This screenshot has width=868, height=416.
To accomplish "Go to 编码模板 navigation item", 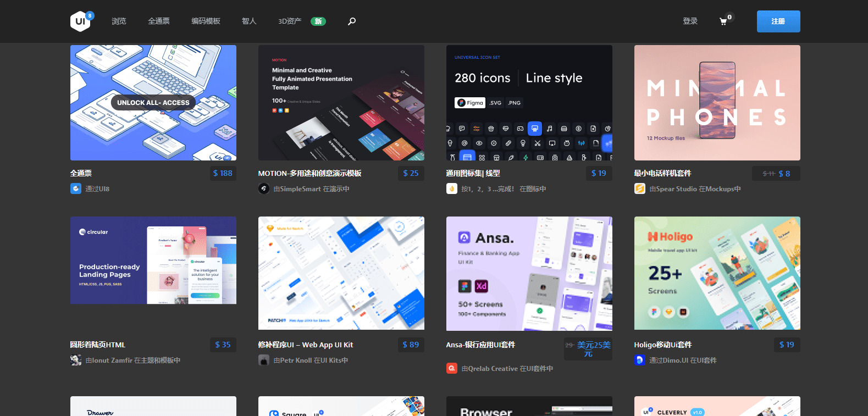I will click(206, 21).
